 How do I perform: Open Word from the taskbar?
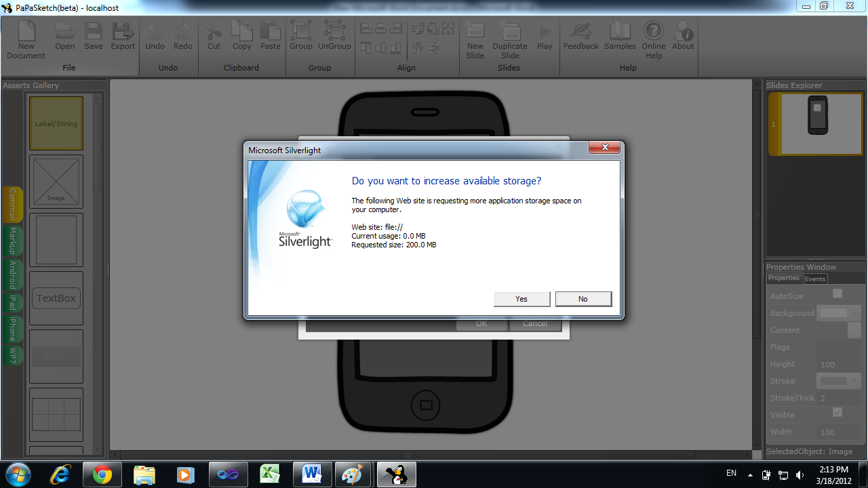[x=313, y=474]
